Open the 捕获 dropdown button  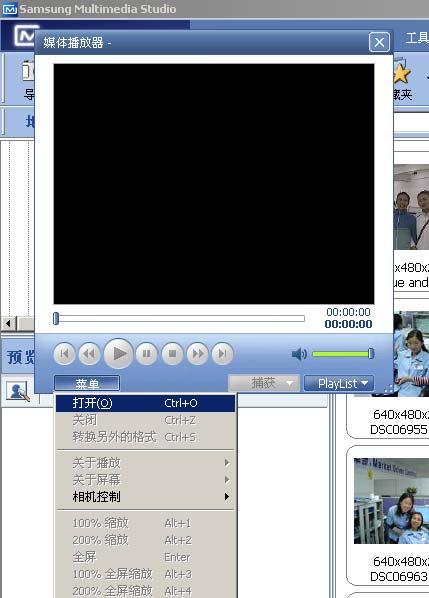click(263, 383)
